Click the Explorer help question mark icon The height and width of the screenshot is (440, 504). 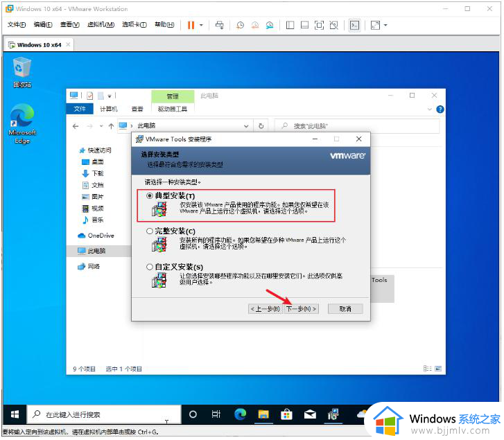[440, 109]
